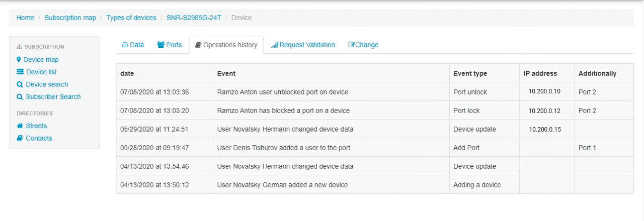
Task: Go to Home in breadcrumb
Action: click(x=25, y=18)
